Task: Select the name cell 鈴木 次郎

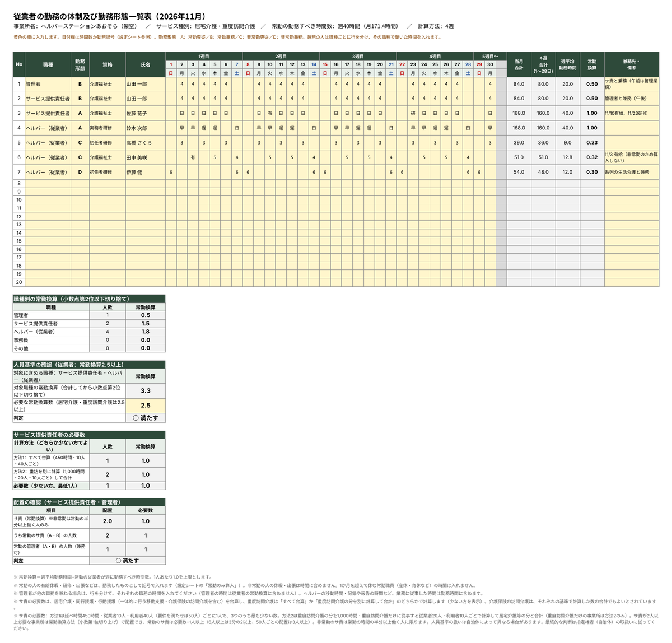Action: (x=145, y=128)
